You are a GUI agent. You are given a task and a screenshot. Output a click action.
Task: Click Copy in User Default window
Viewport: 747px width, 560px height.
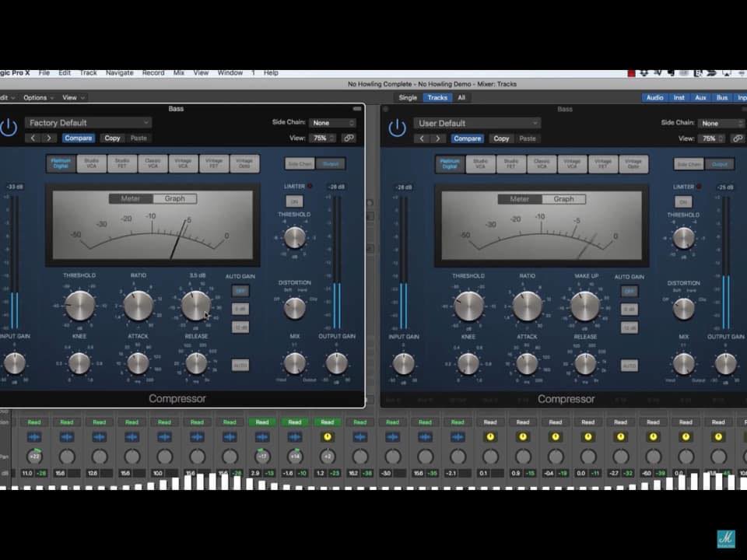point(501,138)
